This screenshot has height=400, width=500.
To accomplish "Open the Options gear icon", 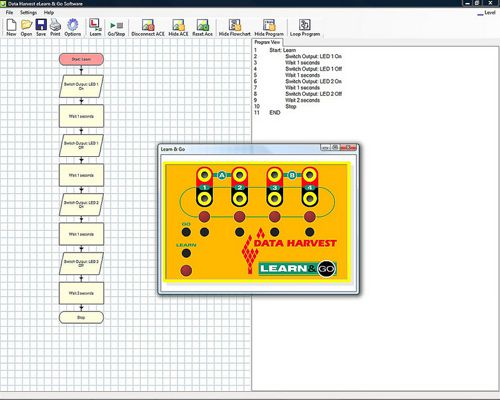I will [x=73, y=27].
